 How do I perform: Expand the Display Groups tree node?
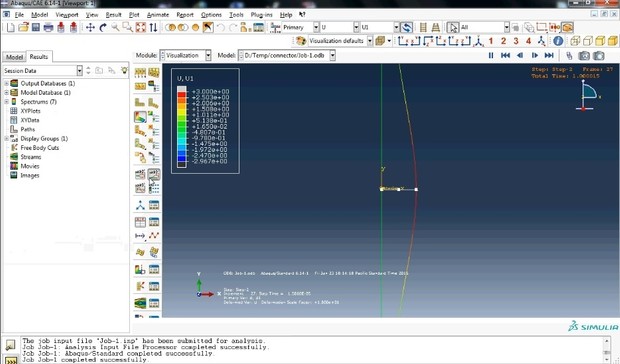6,138
